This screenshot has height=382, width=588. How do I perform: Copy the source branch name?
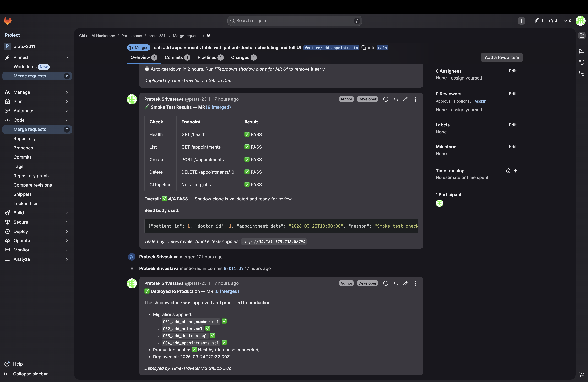tap(364, 48)
